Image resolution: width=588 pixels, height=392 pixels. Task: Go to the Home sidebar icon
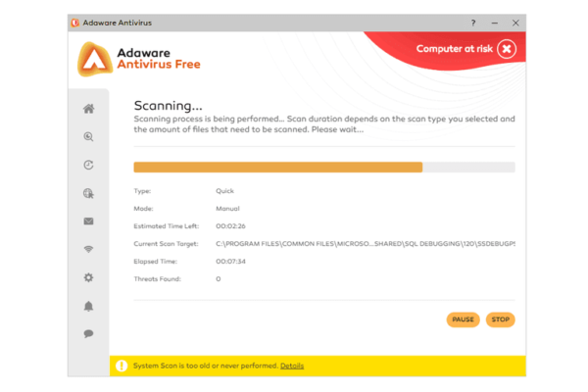click(88, 109)
